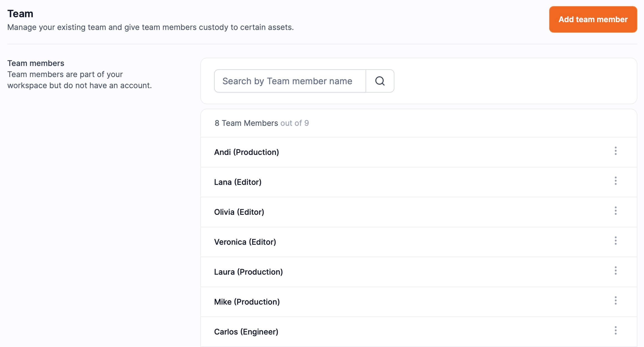Click the search magnifier icon
Viewport: 644px width, 347px height.
point(380,81)
